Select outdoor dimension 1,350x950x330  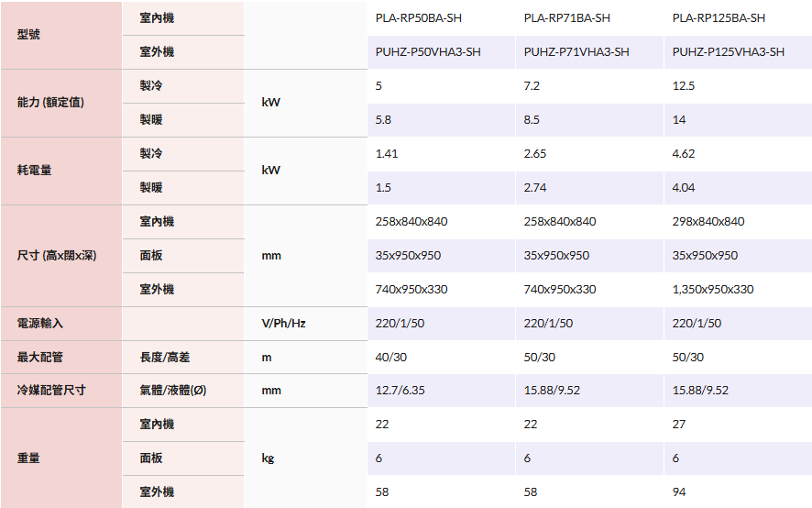tap(713, 290)
